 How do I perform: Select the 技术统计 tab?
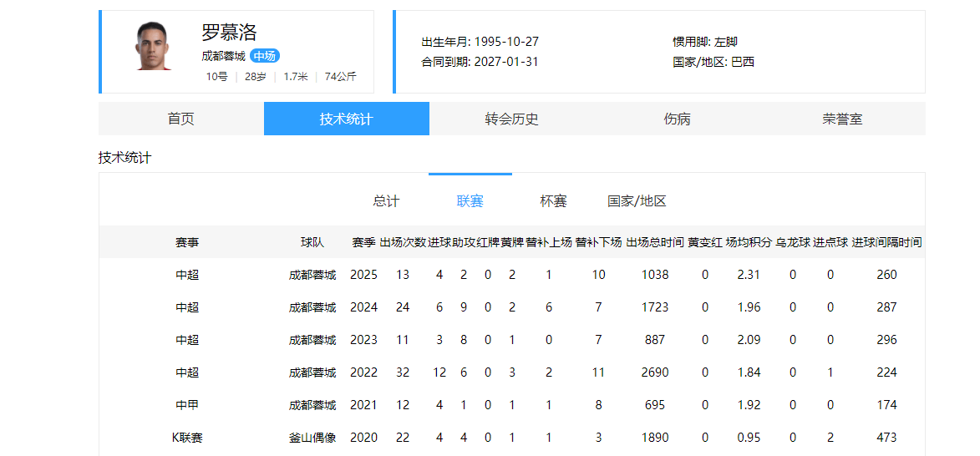tap(346, 119)
